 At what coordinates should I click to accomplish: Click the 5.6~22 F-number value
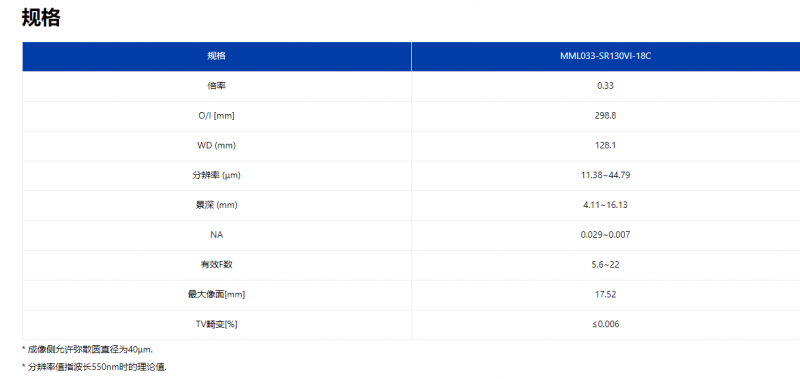click(605, 265)
